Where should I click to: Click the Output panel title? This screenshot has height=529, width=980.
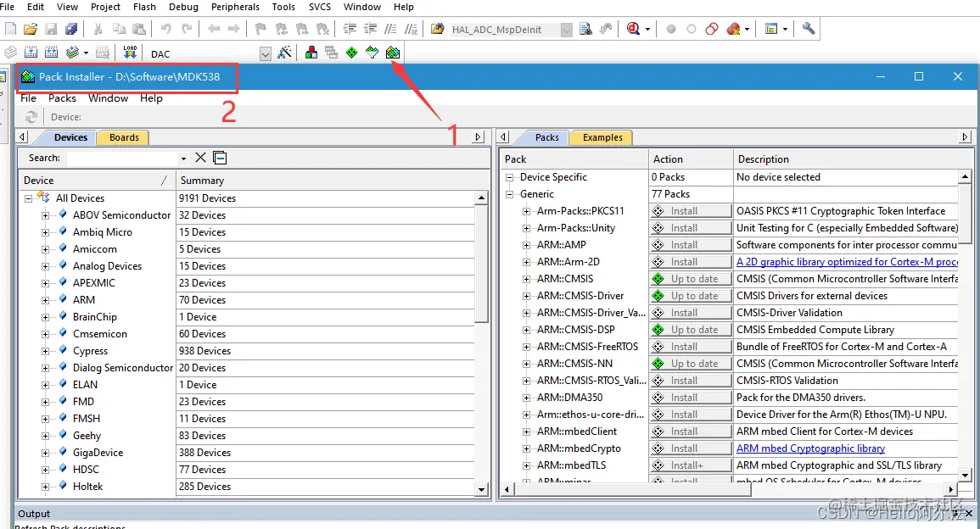tap(34, 514)
